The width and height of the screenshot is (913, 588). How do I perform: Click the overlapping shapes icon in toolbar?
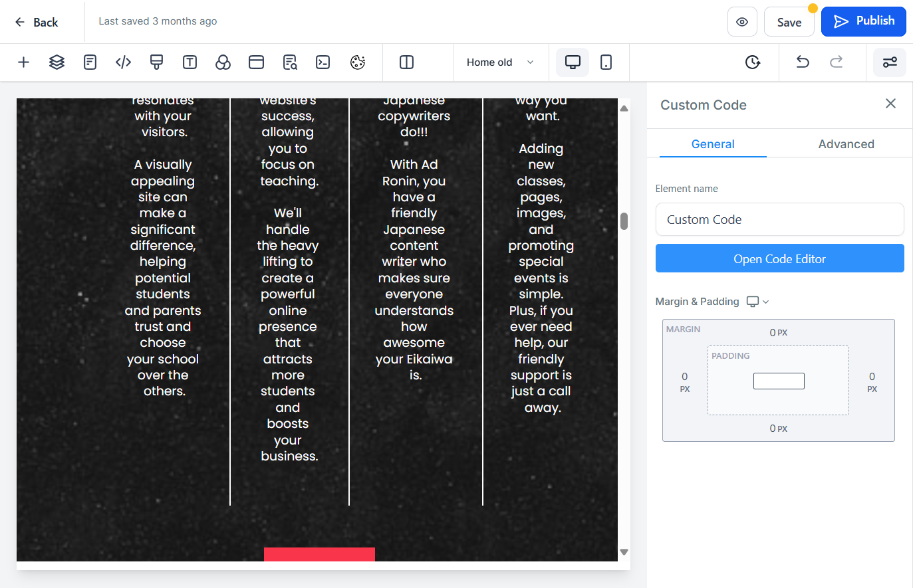click(x=223, y=62)
